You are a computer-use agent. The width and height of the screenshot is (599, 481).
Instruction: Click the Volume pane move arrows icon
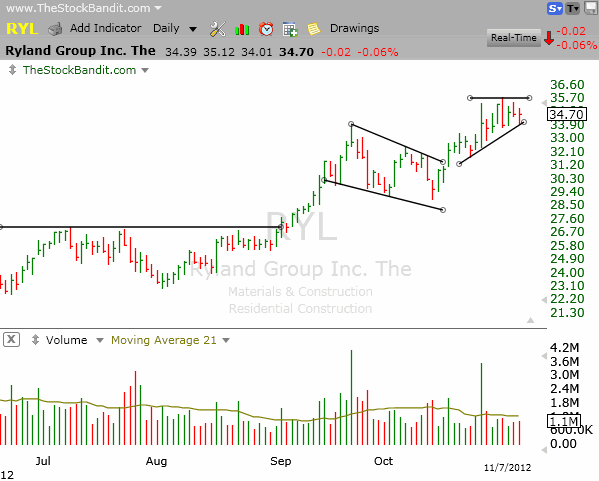(35, 340)
